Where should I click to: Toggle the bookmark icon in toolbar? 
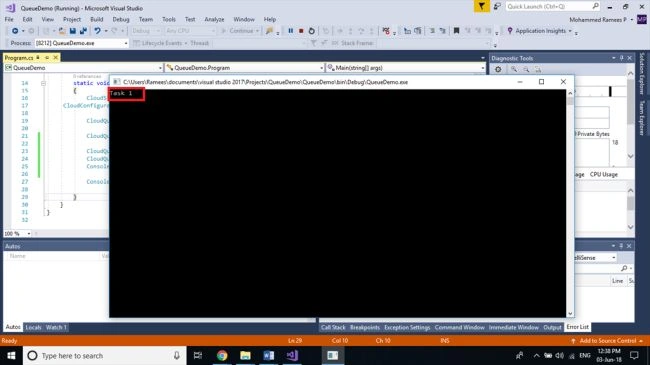tap(456, 31)
